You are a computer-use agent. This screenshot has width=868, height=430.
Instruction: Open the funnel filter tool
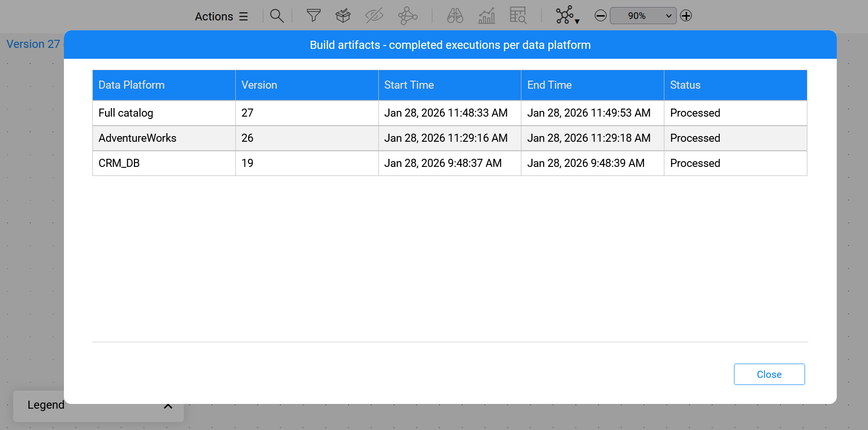coord(313,16)
